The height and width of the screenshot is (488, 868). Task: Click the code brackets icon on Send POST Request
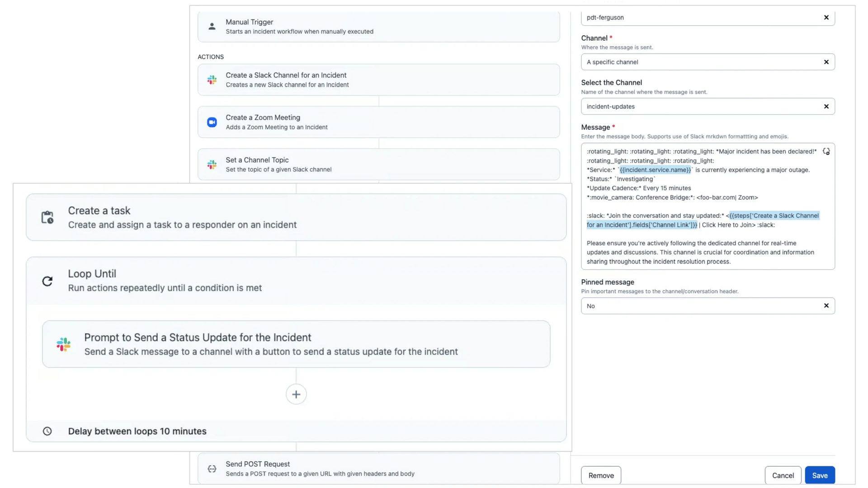tap(212, 469)
